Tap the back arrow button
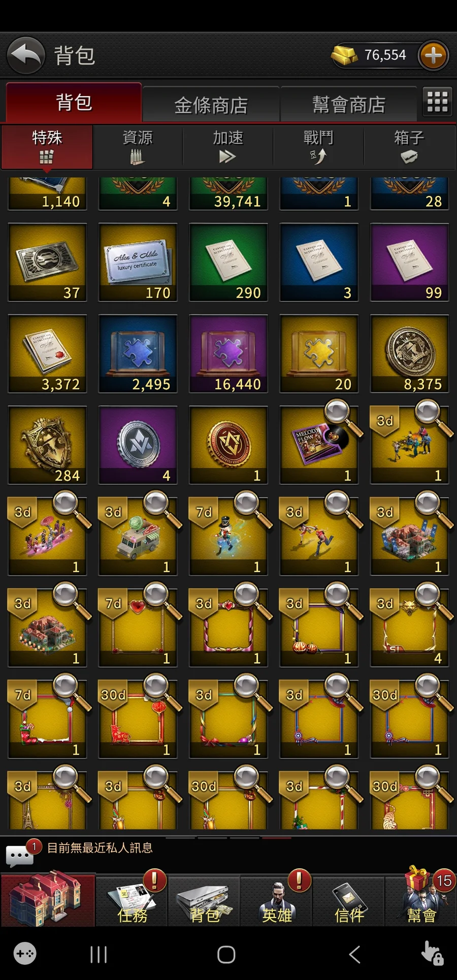Screen dimensions: 457x980 click(x=26, y=55)
